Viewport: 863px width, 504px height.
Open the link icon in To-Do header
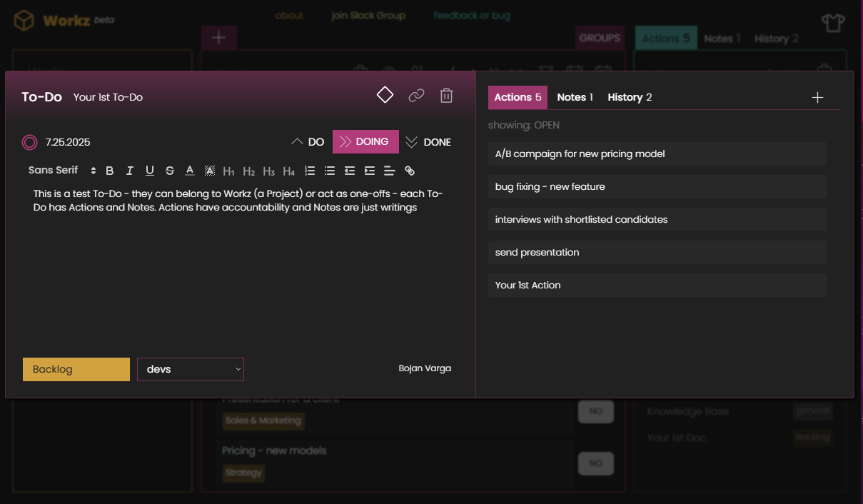point(416,94)
